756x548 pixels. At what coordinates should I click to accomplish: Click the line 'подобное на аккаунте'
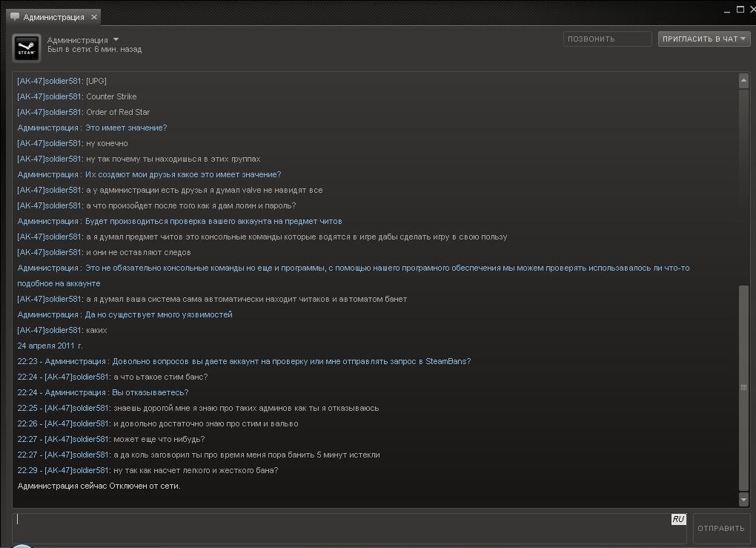(x=59, y=284)
